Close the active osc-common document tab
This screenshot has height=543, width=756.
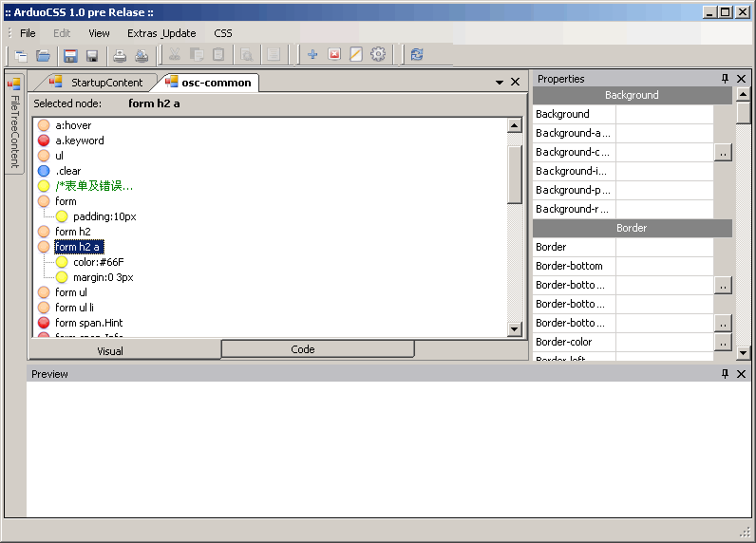[x=515, y=82]
